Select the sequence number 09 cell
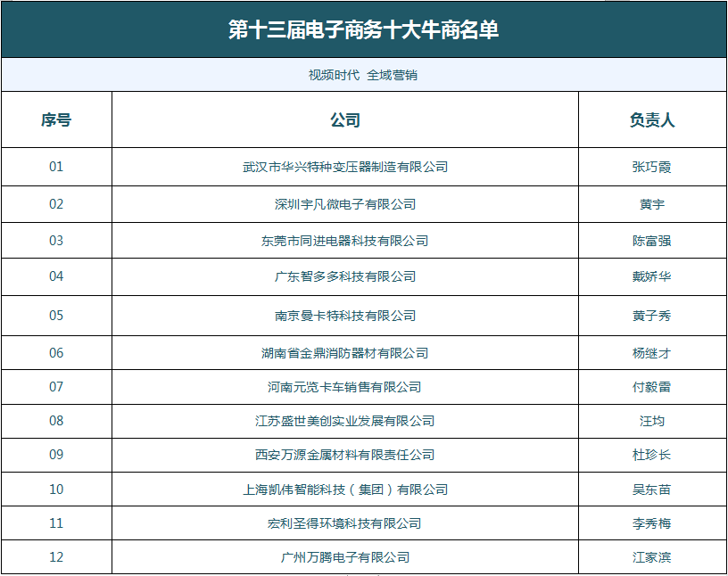The height and width of the screenshot is (576, 728). point(56,455)
